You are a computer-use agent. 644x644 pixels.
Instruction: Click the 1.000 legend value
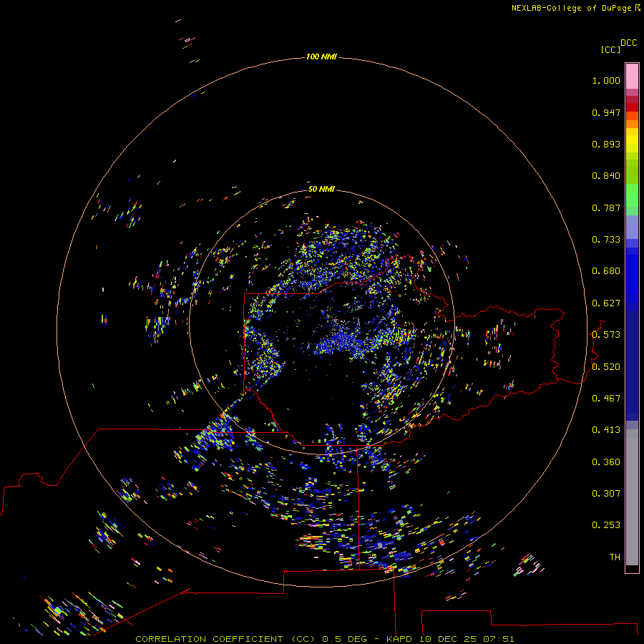click(x=606, y=80)
